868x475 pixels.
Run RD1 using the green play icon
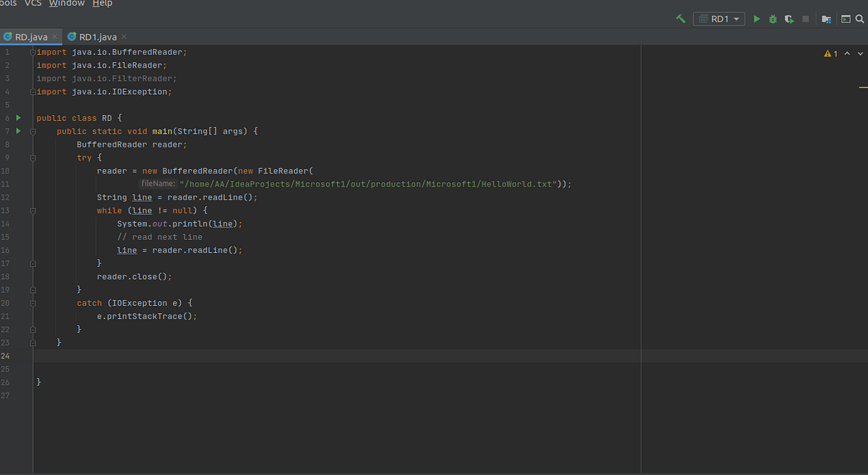[757, 19]
